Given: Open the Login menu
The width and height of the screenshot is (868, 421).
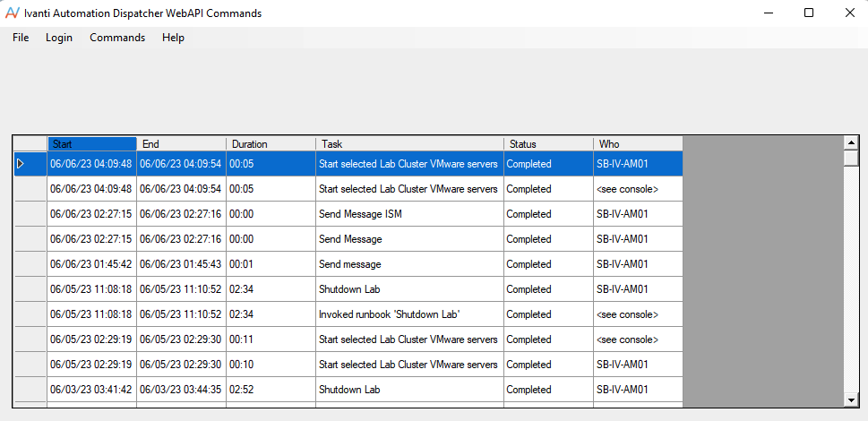Looking at the screenshot, I should (59, 38).
